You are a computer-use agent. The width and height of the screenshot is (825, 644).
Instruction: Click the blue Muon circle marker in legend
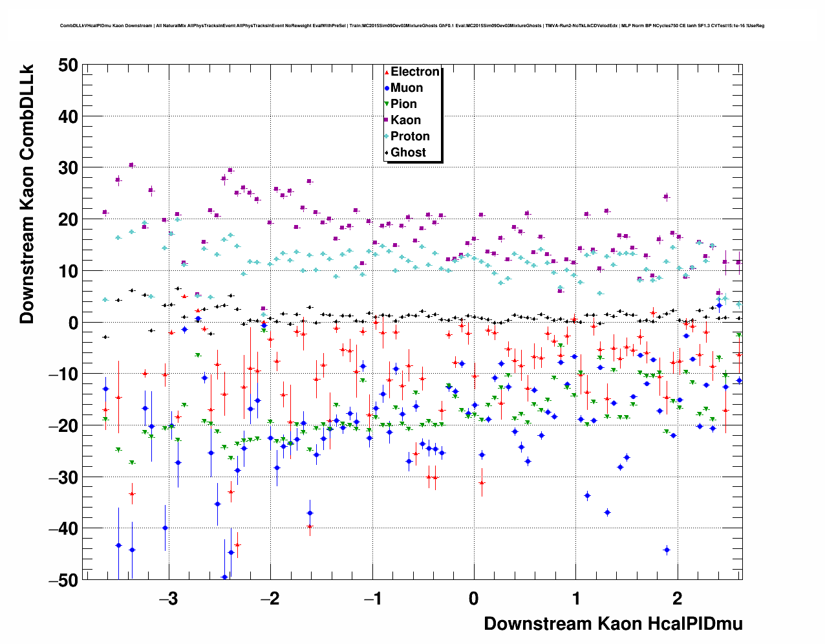387,88
